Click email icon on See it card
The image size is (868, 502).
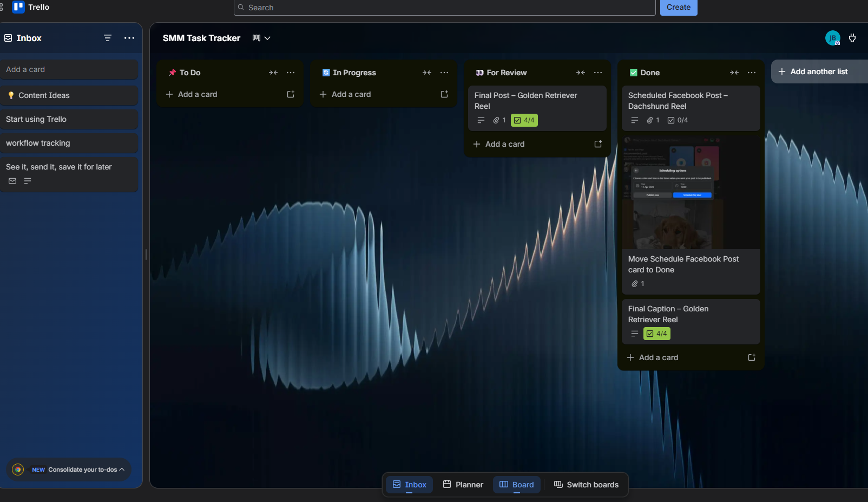tap(12, 181)
